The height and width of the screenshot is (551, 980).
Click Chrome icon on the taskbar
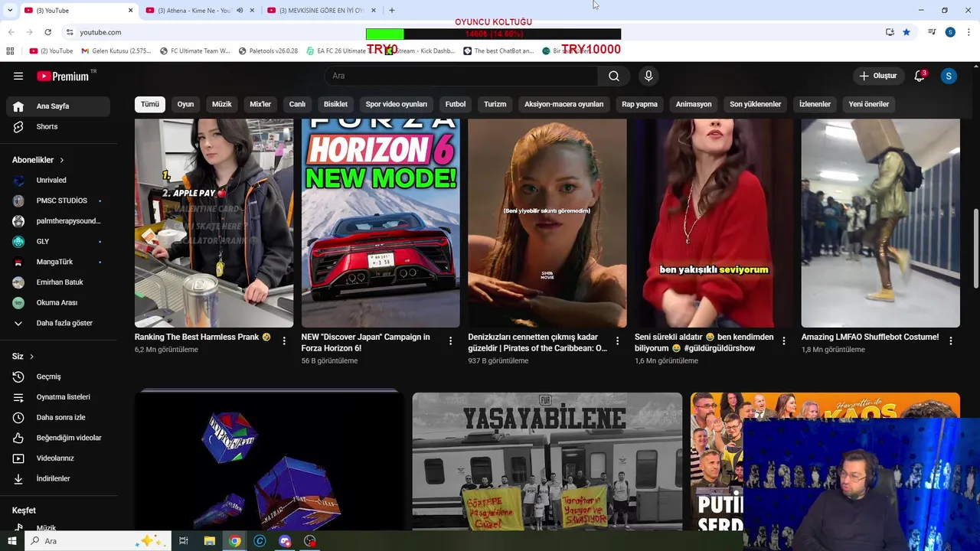pos(235,541)
